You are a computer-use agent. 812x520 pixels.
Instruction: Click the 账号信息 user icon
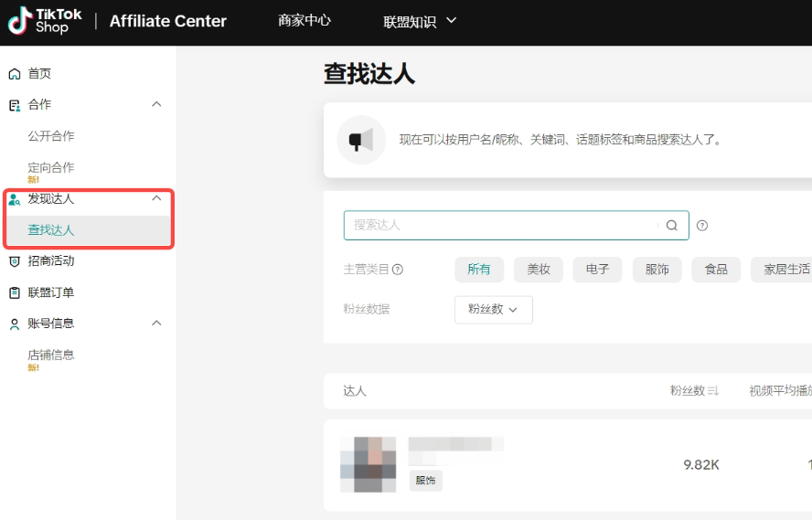coord(15,324)
